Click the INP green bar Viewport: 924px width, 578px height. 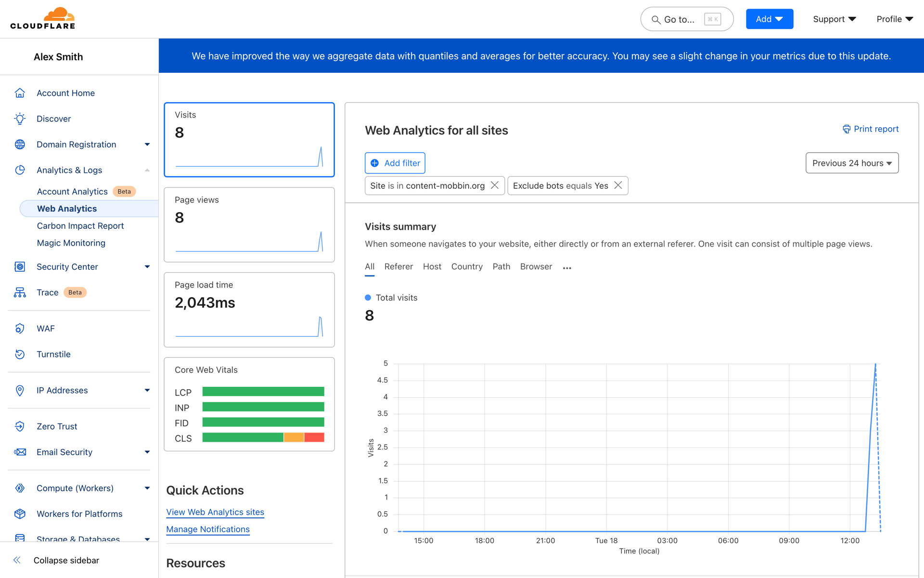[x=263, y=407]
